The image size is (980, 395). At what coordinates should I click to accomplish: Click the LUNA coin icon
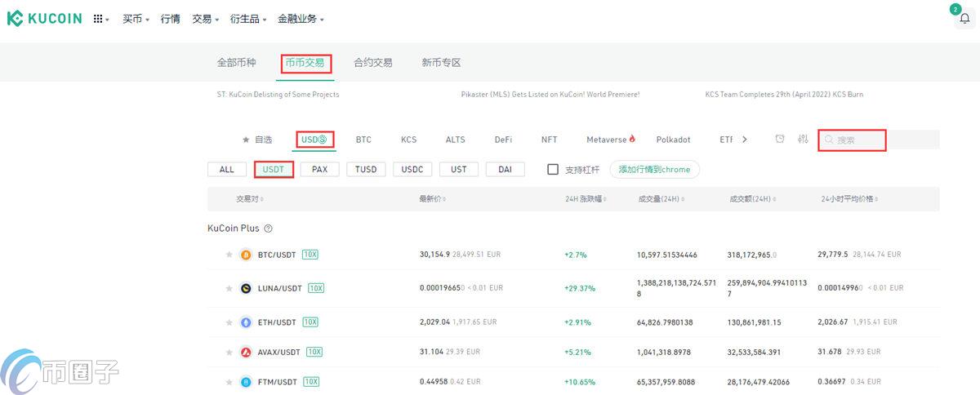click(x=246, y=288)
